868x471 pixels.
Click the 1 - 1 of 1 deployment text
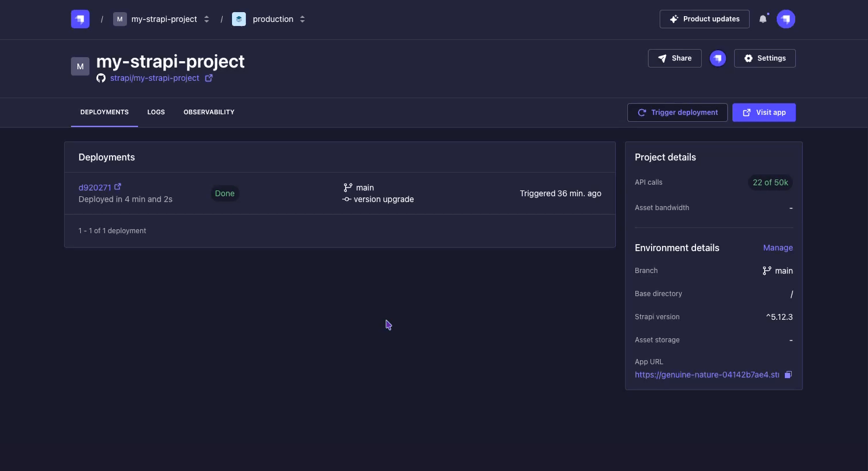(x=112, y=231)
